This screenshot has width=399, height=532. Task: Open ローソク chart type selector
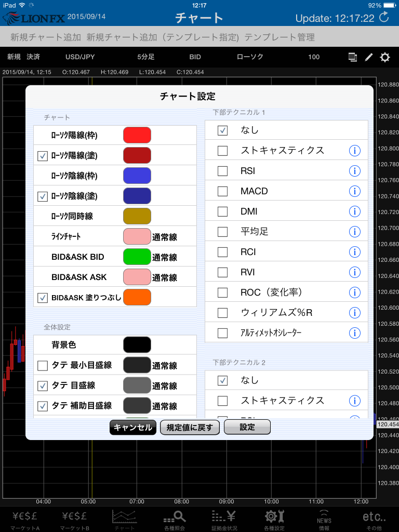(250, 57)
